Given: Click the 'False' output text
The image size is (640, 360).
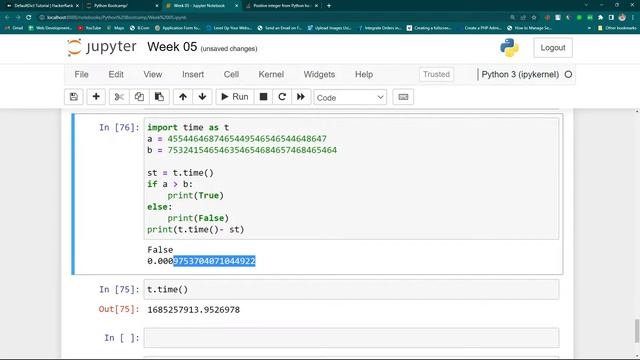Looking at the screenshot, I should point(160,249).
